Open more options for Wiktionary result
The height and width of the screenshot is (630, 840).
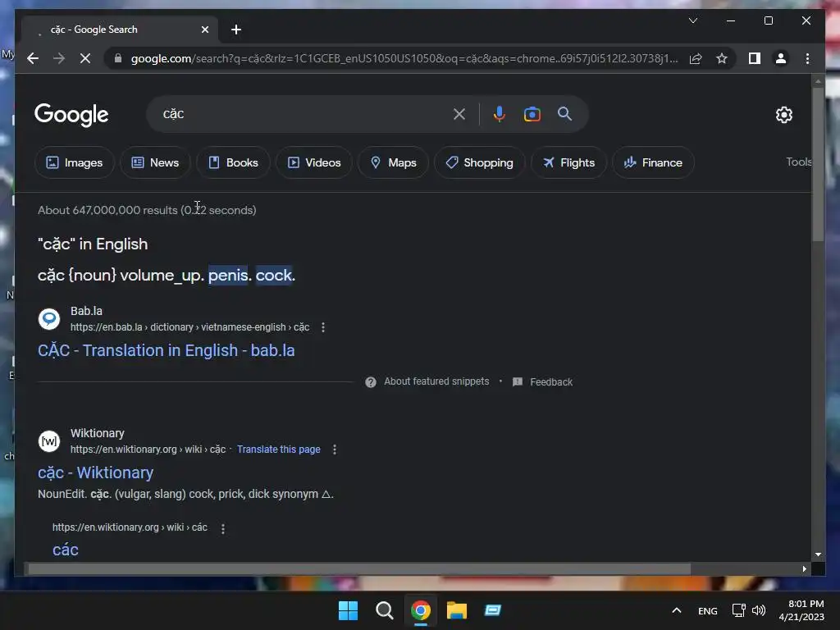coord(335,450)
